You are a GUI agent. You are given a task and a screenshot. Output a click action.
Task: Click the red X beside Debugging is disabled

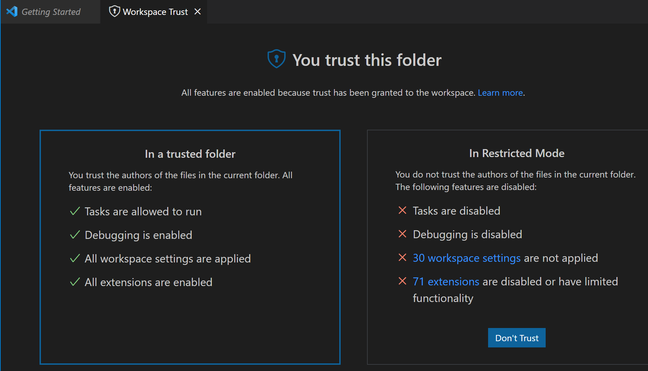pos(402,234)
